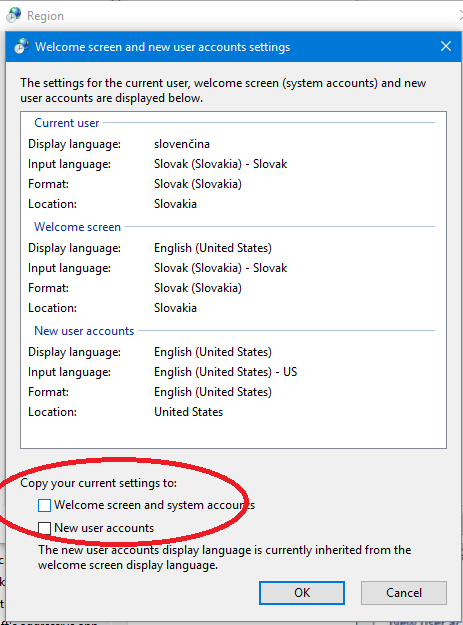463x625 pixels.
Task: Click the Region window title text
Action: (x=45, y=16)
